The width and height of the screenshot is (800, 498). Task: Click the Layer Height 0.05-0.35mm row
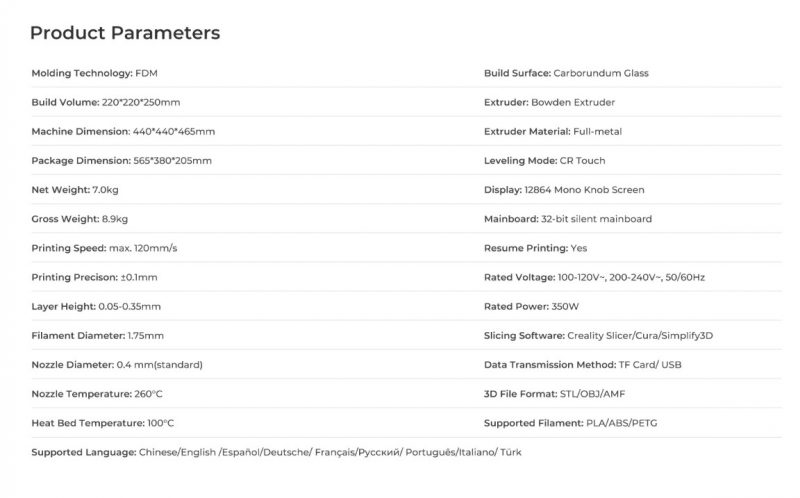point(96,306)
